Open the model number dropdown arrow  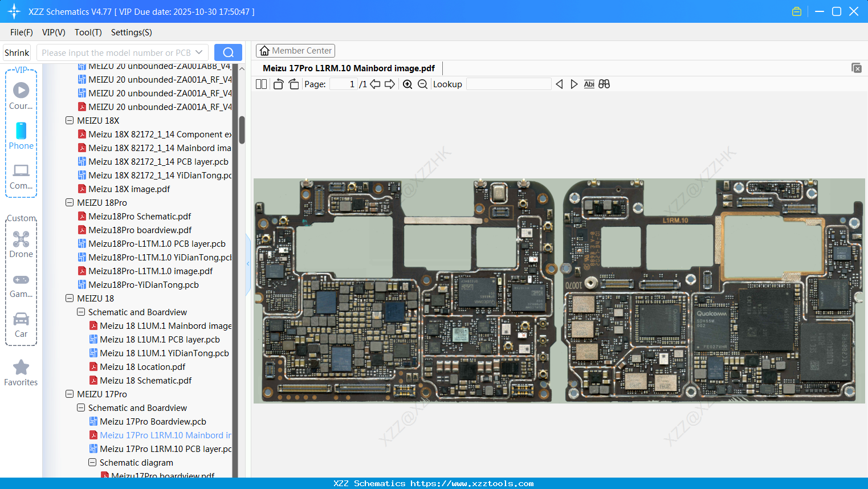coord(199,52)
